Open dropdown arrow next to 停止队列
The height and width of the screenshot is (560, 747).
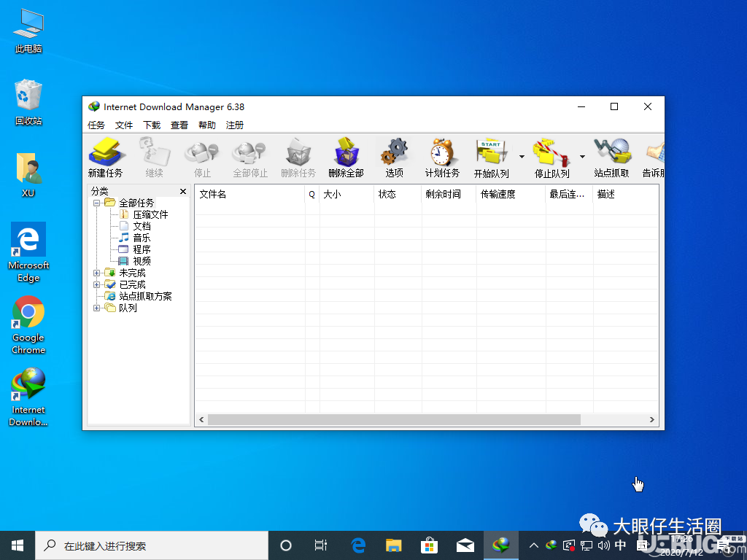point(582,157)
